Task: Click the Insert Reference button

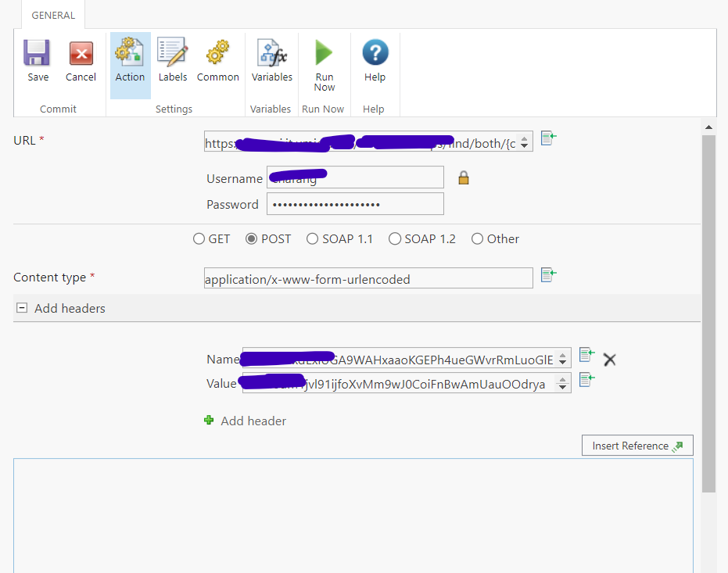Action: (x=637, y=446)
